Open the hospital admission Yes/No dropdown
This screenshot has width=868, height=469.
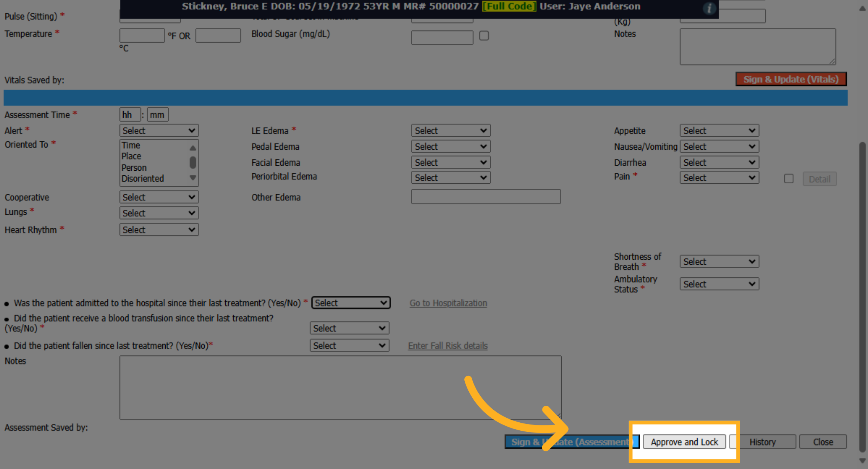[x=351, y=303]
